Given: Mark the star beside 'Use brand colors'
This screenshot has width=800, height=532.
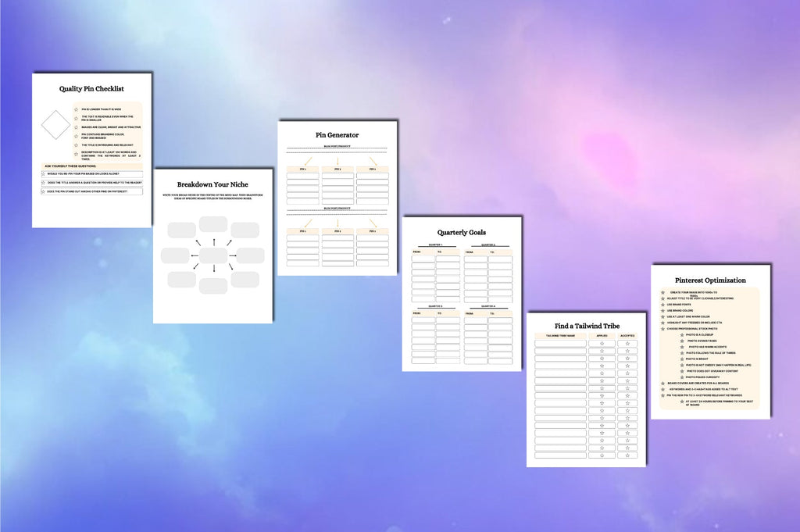Looking at the screenshot, I should 662,311.
